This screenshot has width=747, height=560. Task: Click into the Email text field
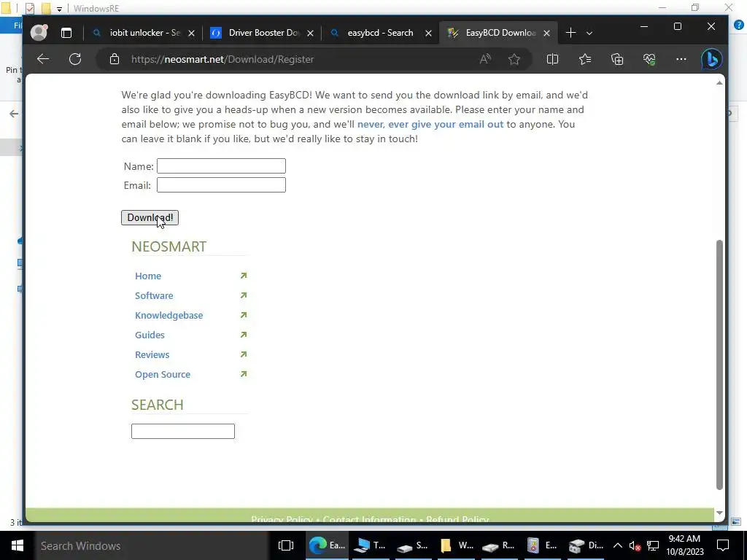(x=221, y=184)
